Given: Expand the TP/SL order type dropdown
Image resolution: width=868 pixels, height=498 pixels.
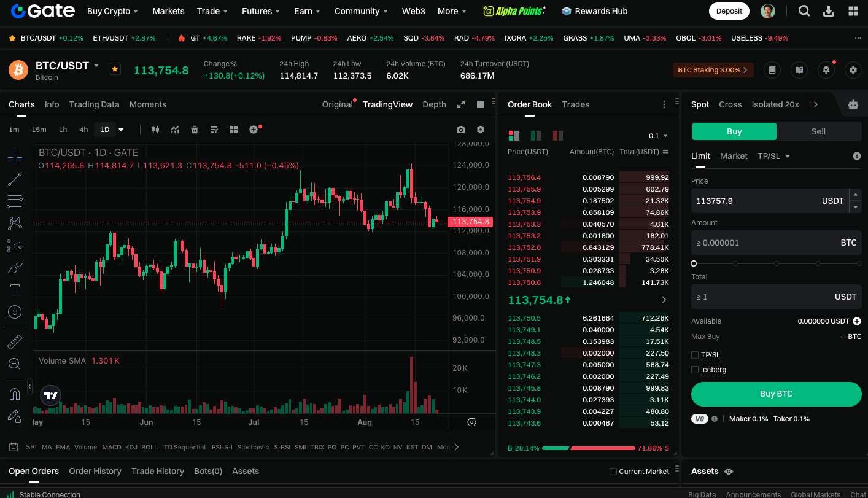Looking at the screenshot, I should pos(774,156).
